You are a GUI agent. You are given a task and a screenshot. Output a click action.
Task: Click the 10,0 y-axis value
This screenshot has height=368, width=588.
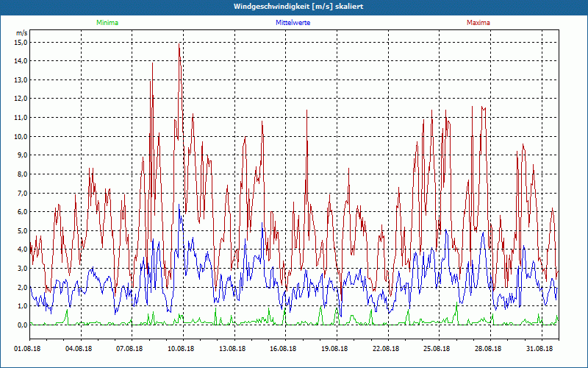click(21, 136)
